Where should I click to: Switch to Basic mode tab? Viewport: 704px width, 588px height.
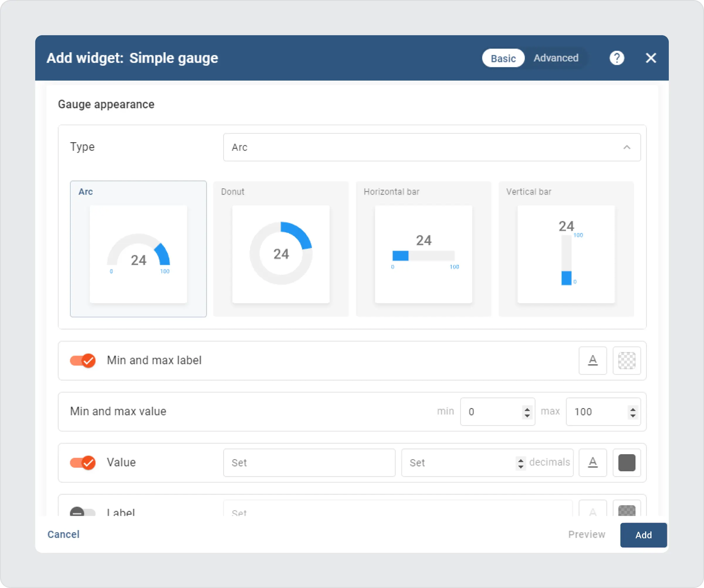503,58
